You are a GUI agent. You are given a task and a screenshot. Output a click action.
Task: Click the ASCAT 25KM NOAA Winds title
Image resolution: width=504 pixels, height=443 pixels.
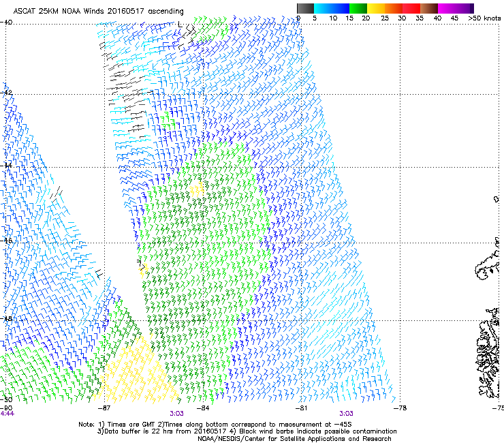[98, 11]
